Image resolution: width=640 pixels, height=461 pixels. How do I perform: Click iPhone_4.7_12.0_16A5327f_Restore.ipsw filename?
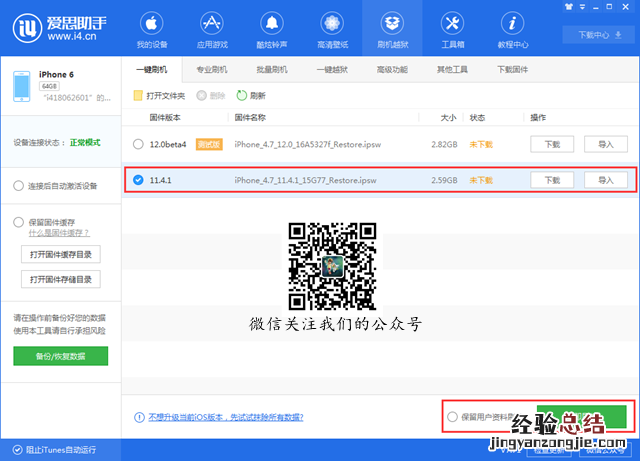tap(308, 145)
